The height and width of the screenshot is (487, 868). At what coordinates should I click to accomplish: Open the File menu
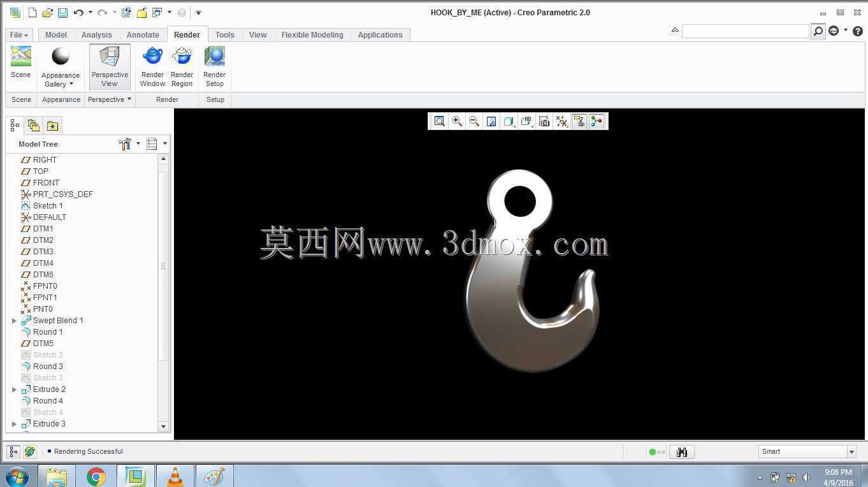[x=19, y=35]
